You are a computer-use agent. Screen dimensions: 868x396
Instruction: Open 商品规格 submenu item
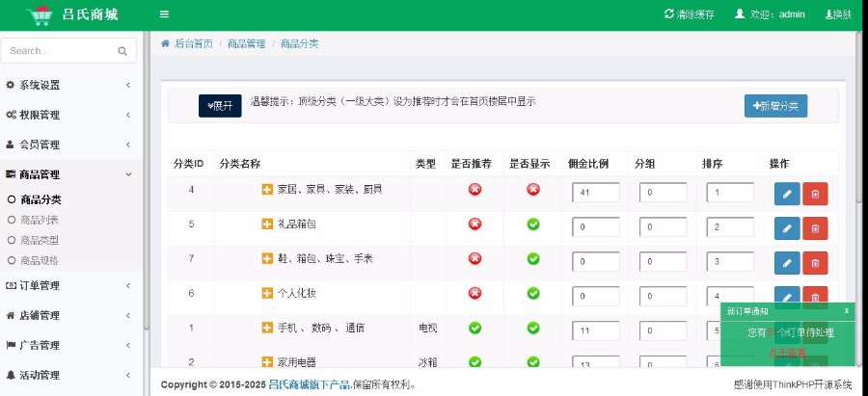[x=40, y=260]
